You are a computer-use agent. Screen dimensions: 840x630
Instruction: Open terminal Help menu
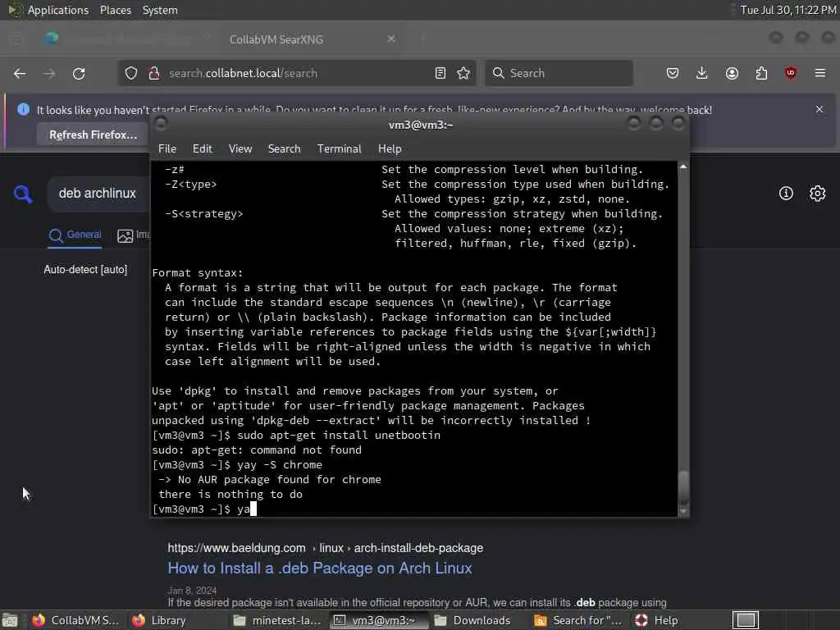point(390,149)
